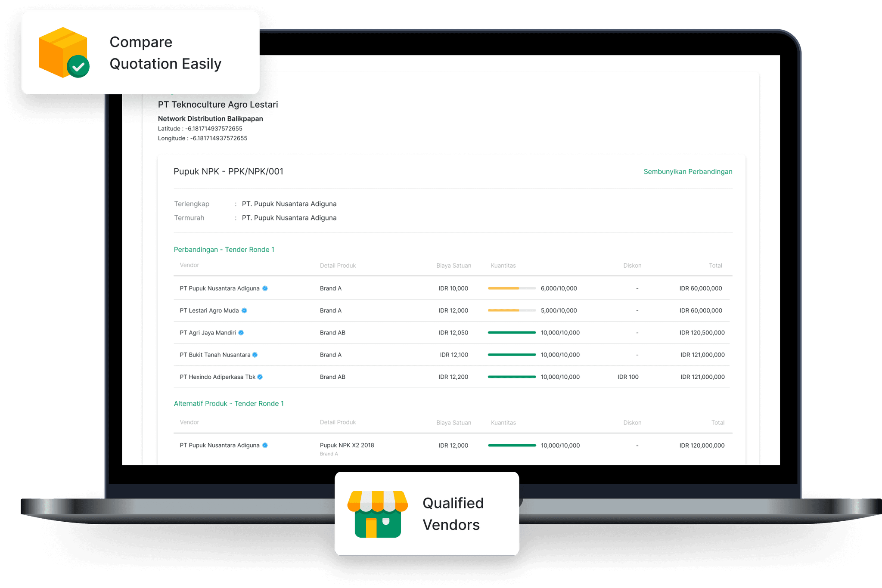Click Termurah vendor PT. Pupuk Nusantara Adiguna
882x588 pixels.
coord(289,218)
